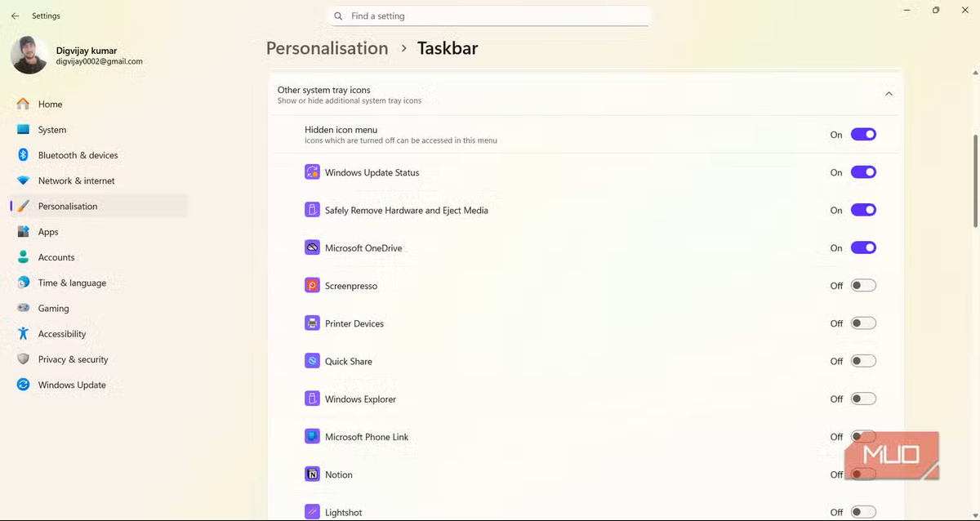
Task: Click the Microsoft Phone Link label
Action: pyautogui.click(x=367, y=437)
